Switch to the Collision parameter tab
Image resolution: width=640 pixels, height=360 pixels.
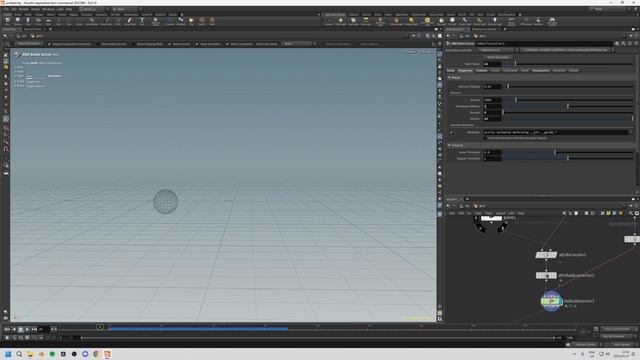click(481, 71)
